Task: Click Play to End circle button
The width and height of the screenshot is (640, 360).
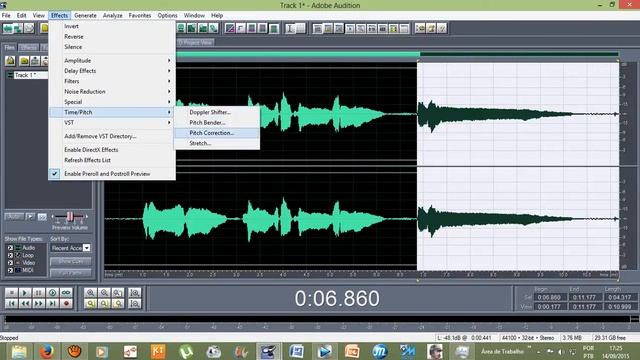Action: (x=53, y=293)
